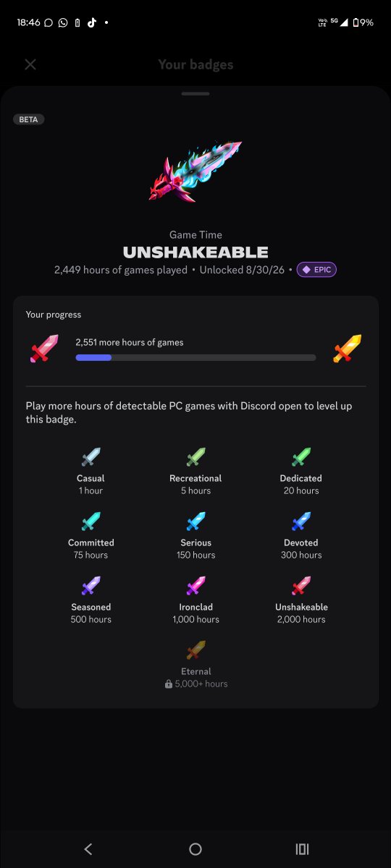Tap the gold next-level sword in progress
The width and height of the screenshot is (391, 868).
click(x=347, y=349)
